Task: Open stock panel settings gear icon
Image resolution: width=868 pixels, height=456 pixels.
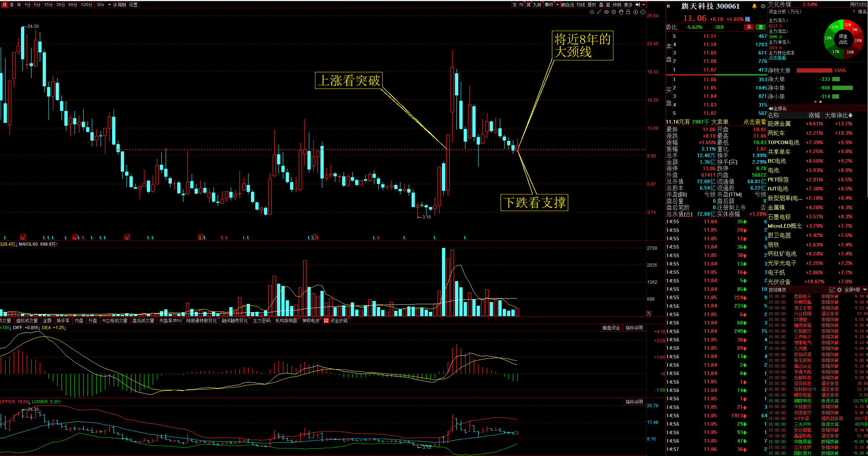Action: 763,6
